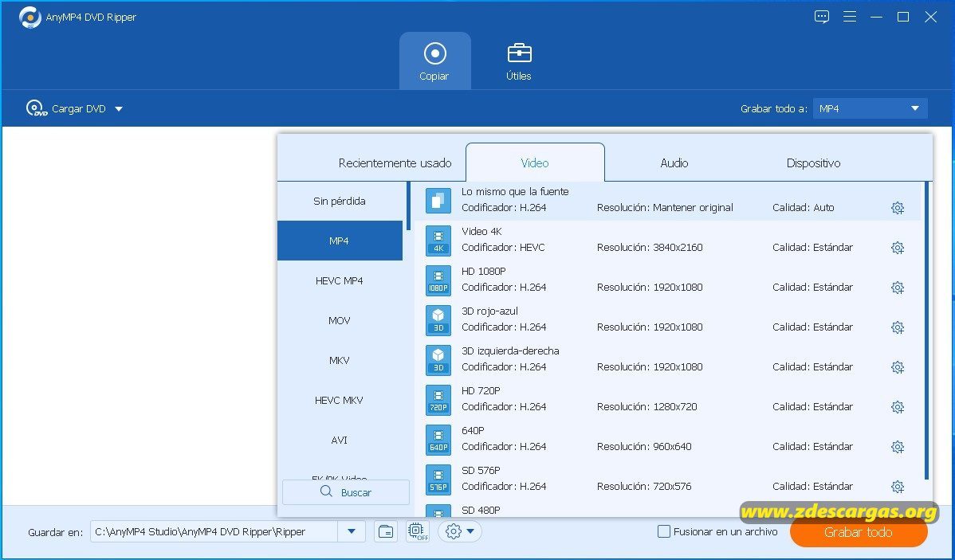Choose HEVC MP4 format category
Viewport: 955px width, 560px height.
(x=340, y=280)
